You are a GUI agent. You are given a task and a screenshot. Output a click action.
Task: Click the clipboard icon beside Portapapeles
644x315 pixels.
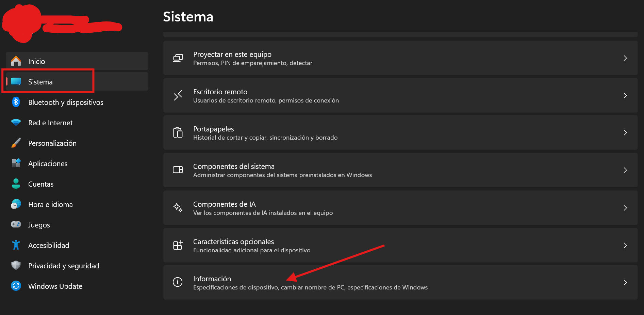(178, 133)
